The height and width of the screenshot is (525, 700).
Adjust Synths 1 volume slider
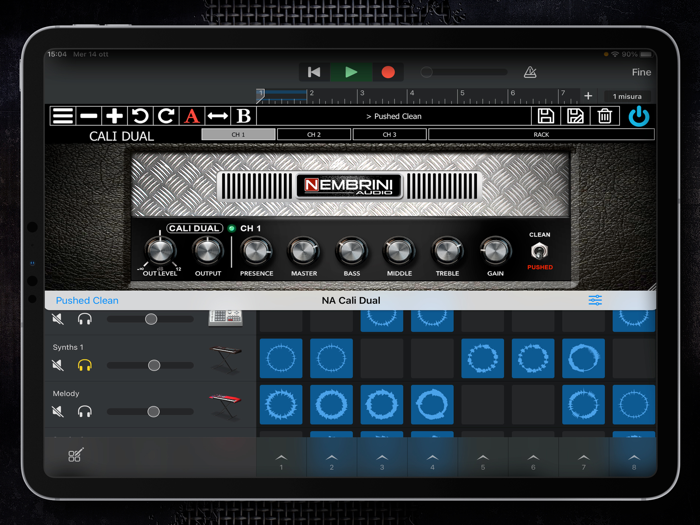tap(150, 365)
